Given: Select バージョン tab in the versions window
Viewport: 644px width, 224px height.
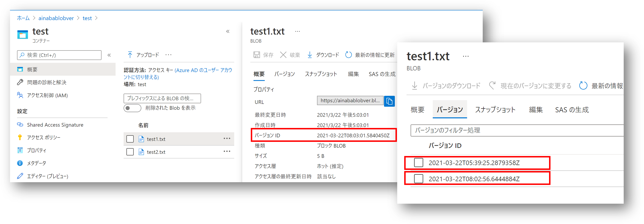Looking at the screenshot, I should pos(450,109).
